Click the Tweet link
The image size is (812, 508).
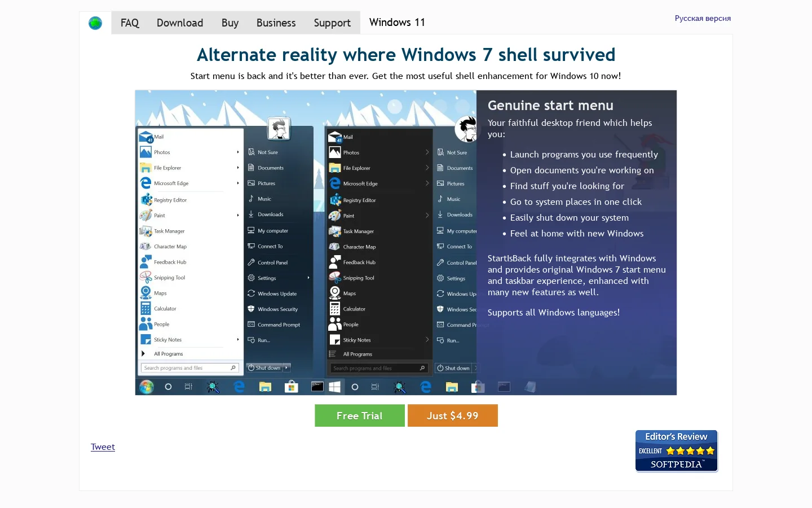point(103,446)
